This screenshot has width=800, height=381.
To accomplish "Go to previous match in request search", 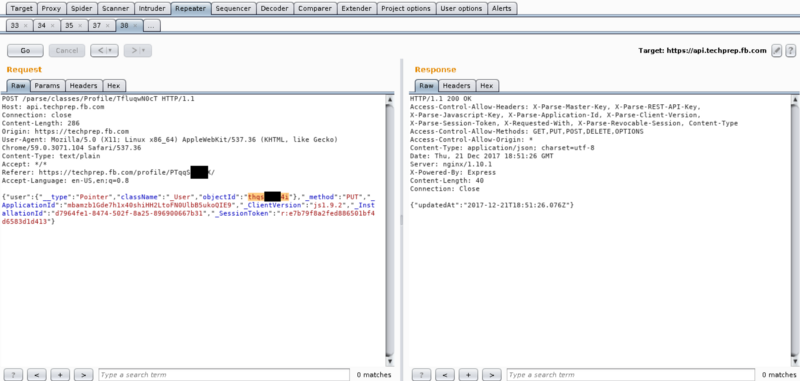I will click(36, 375).
